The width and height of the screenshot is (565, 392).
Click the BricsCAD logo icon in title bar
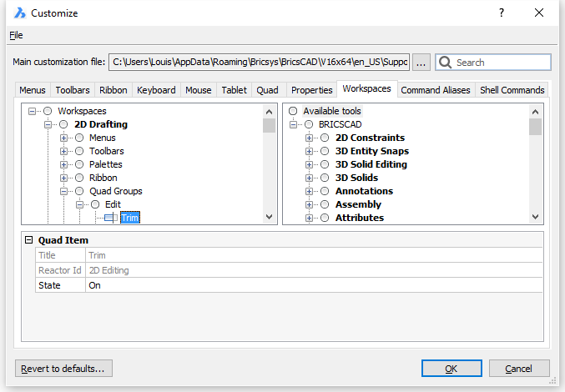pos(20,13)
